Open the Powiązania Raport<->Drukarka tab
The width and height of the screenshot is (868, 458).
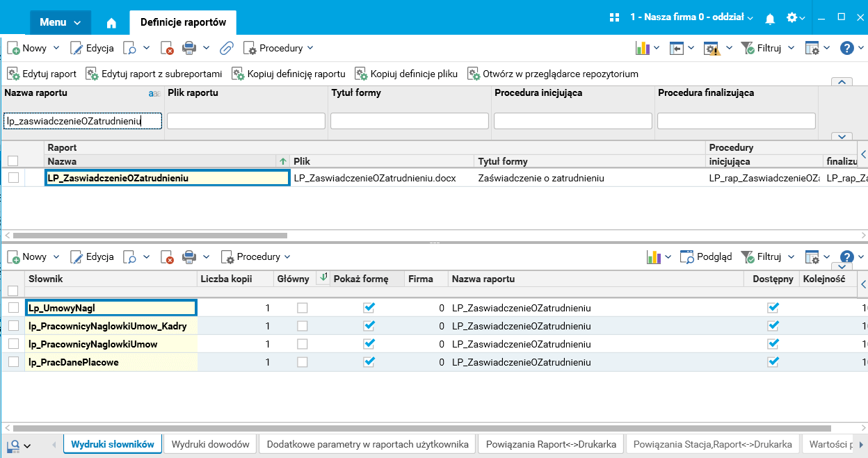[x=549, y=444]
